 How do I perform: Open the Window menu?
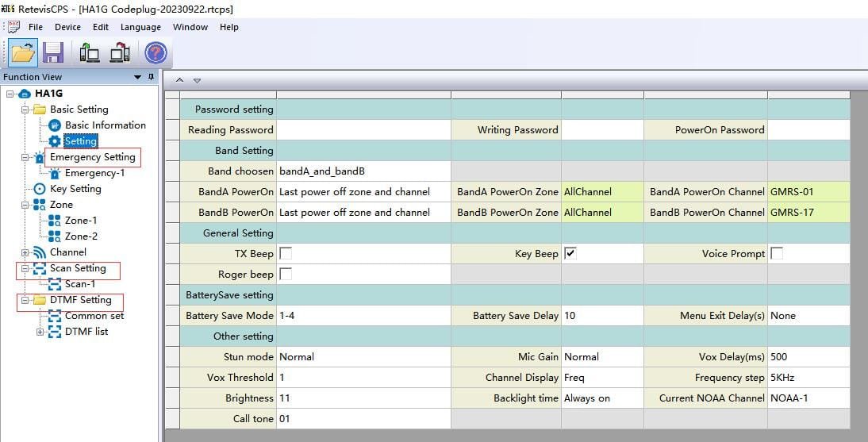(190, 27)
